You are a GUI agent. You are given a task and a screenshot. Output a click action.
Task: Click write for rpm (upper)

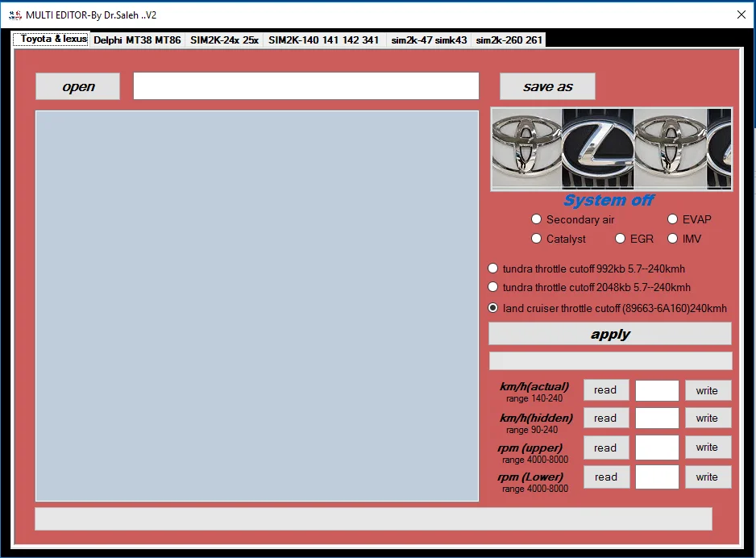[x=708, y=448]
